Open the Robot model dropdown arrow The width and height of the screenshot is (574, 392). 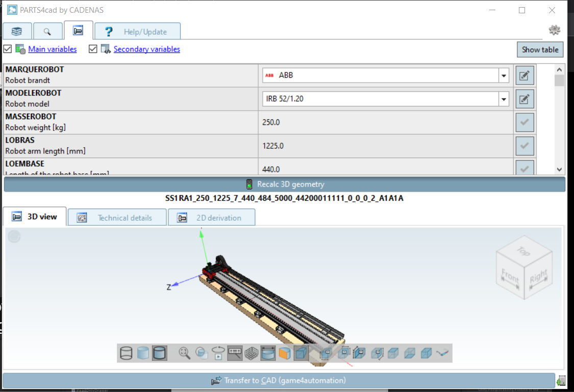[x=504, y=99]
